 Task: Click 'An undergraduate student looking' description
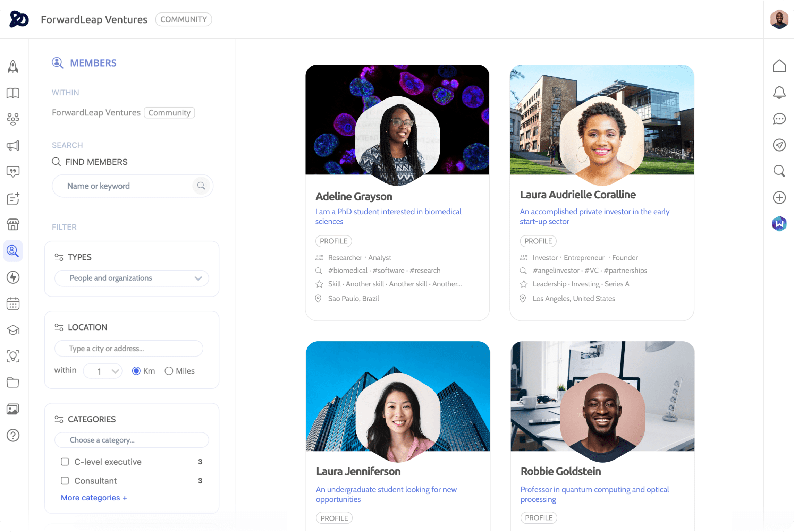pyautogui.click(x=386, y=494)
